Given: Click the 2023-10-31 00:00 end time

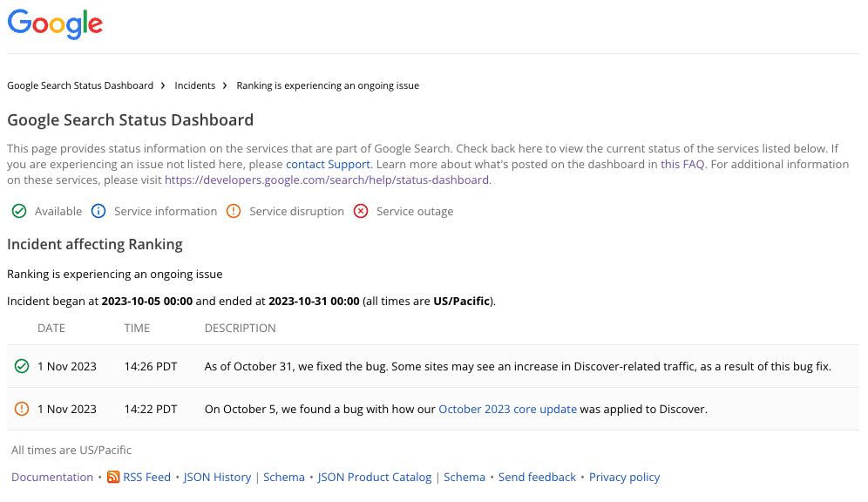Looking at the screenshot, I should point(314,301).
